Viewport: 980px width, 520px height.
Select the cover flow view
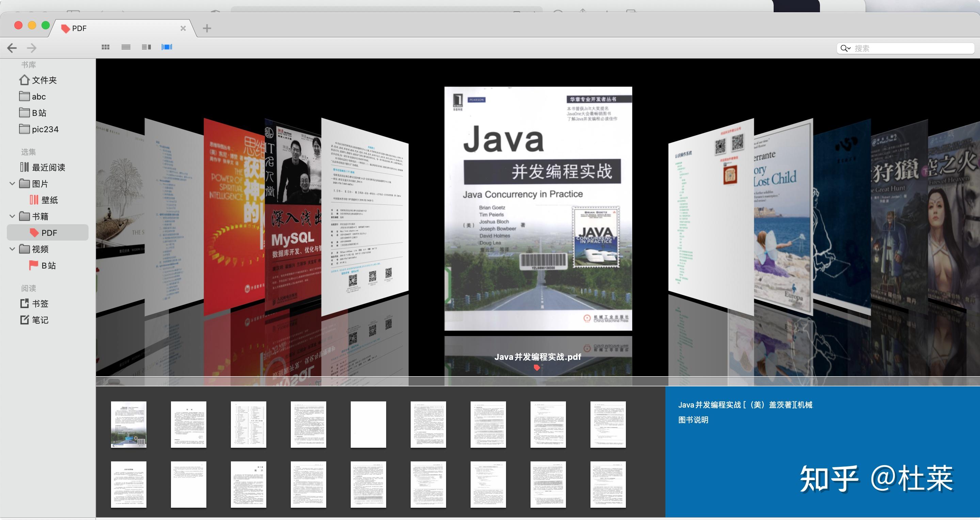167,47
